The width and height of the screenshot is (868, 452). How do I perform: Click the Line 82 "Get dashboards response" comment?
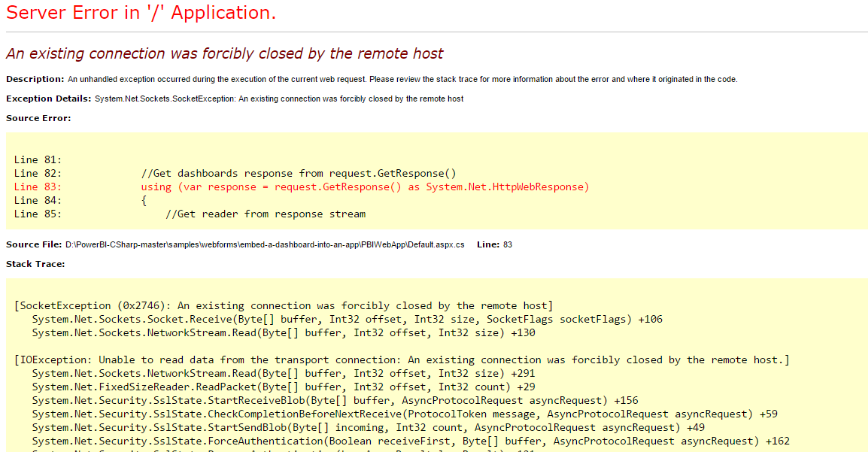[299, 173]
